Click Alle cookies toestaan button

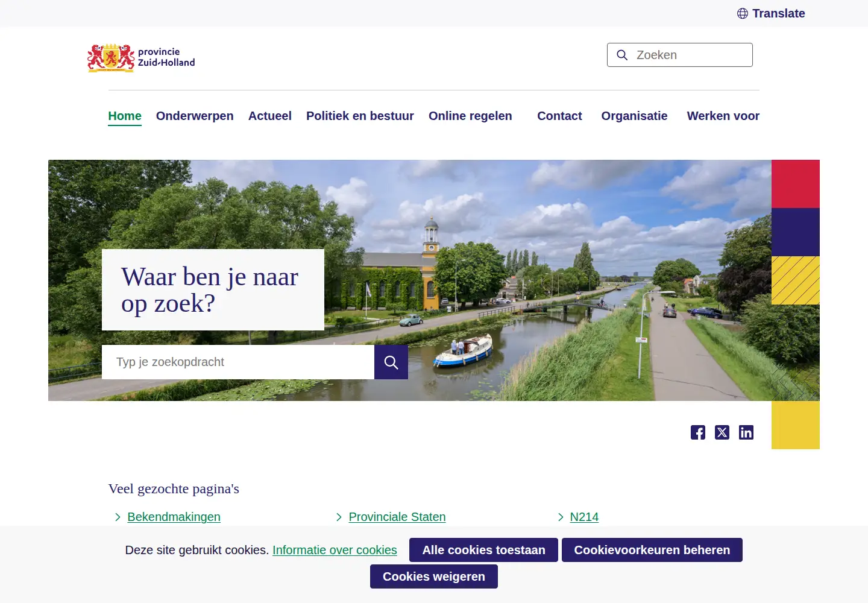tap(483, 550)
